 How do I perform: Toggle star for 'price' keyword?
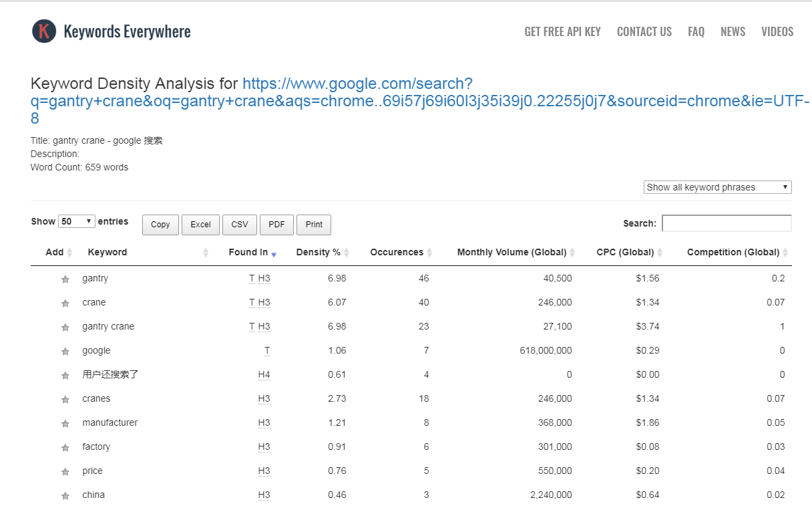(65, 472)
